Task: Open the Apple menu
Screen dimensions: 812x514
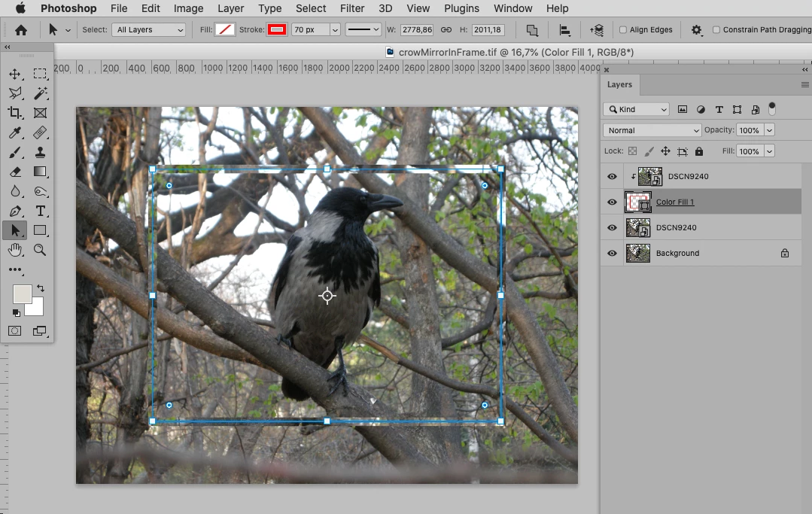Action: pos(20,8)
